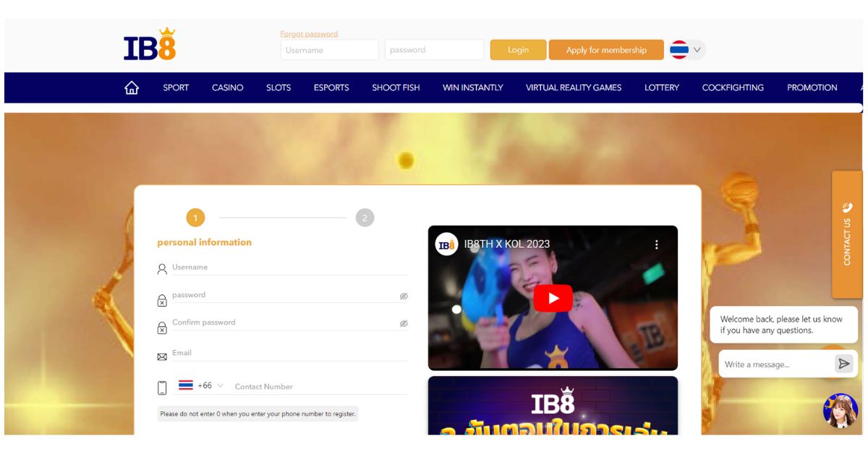Open the Contact Us side tab
Viewport: 868px width, 454px height.
pos(847,234)
